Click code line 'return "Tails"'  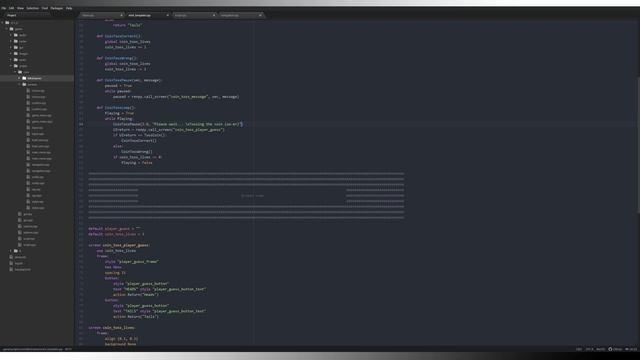(127, 25)
